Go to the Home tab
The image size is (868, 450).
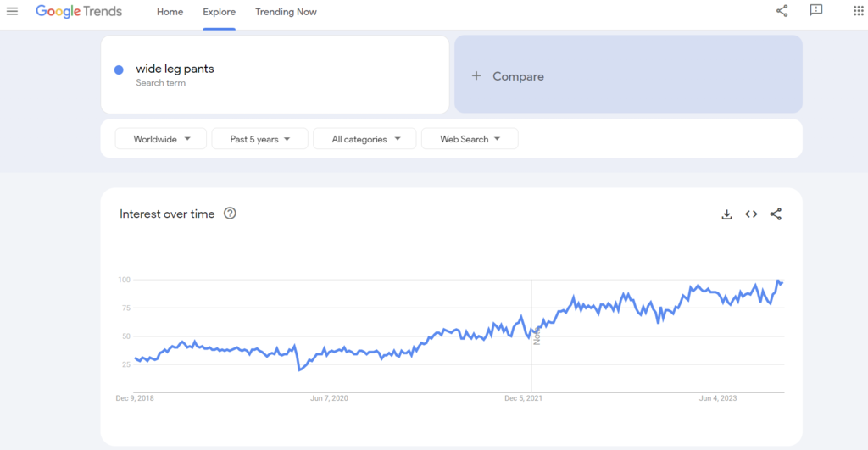170,12
